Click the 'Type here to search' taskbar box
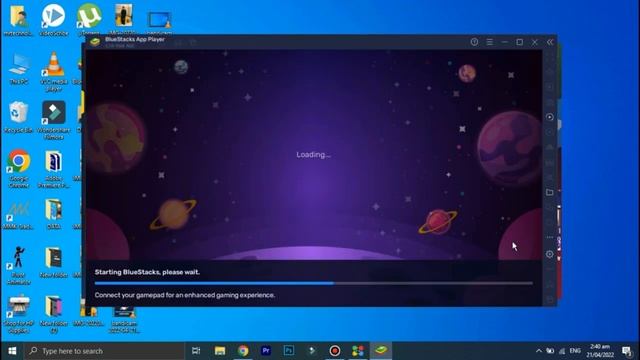640x360 pixels. pos(104,351)
